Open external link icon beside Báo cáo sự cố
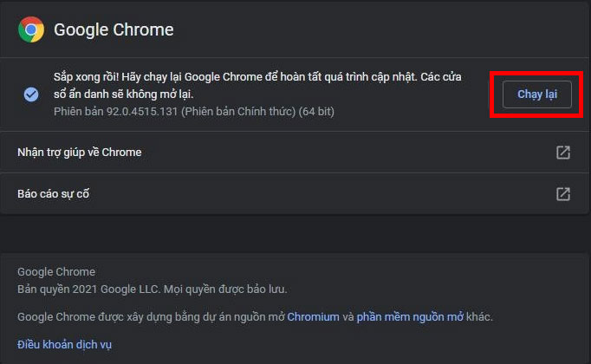 pos(563,194)
